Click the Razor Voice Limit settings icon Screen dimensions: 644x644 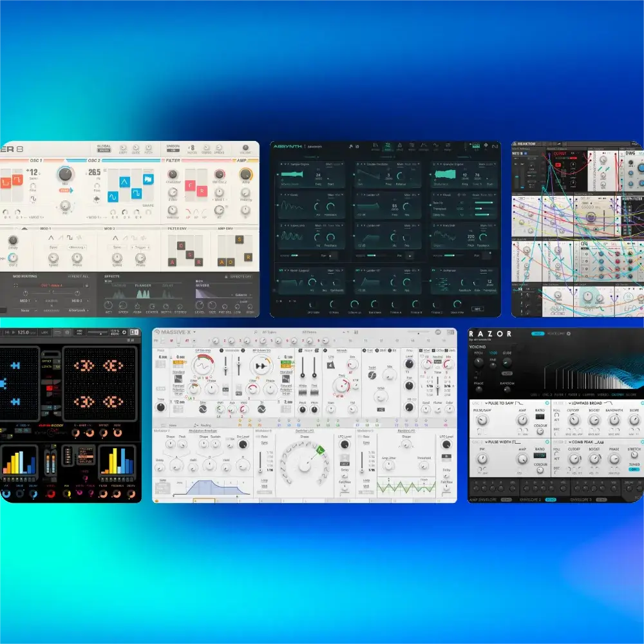click(x=569, y=334)
